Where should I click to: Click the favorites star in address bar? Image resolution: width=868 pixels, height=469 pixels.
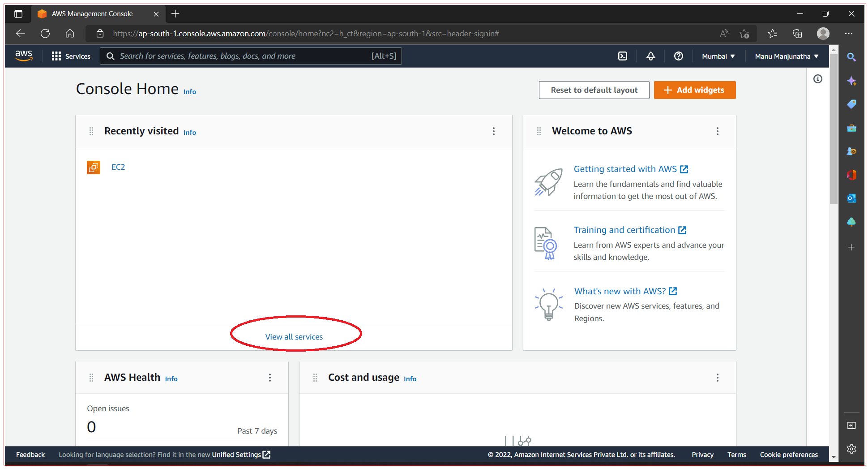744,34
